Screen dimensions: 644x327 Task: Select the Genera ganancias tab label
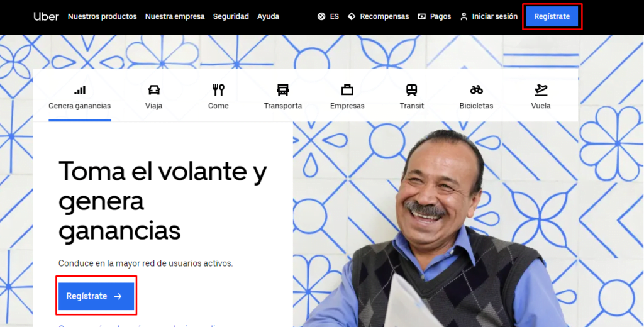(x=80, y=106)
